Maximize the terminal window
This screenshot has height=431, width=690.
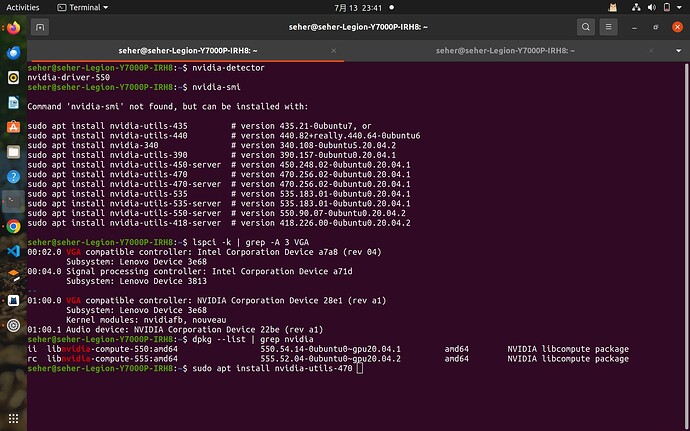coord(656,27)
